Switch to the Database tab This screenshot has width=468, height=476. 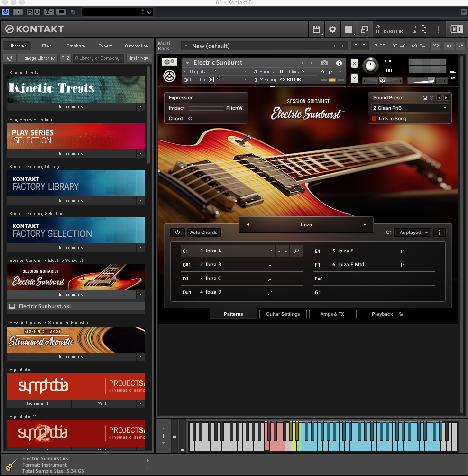coord(75,46)
